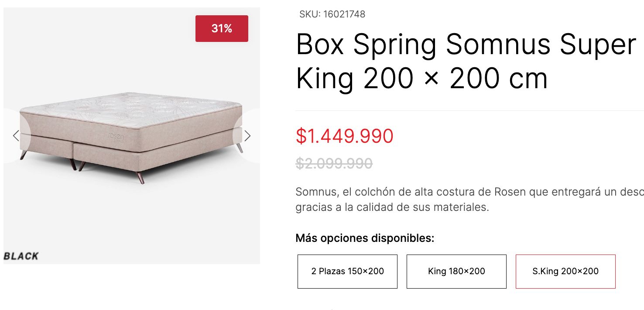Click the next image arrow
Image resolution: width=644 pixels, height=310 pixels.
click(247, 136)
